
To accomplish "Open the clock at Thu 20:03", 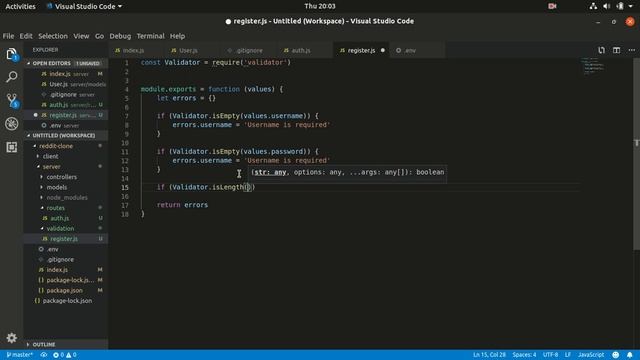I will click(320, 6).
